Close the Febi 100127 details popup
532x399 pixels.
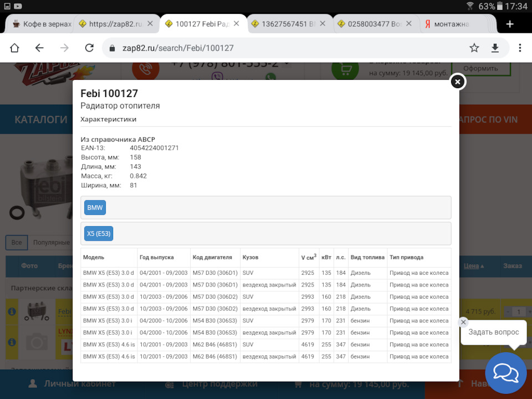pos(457,82)
